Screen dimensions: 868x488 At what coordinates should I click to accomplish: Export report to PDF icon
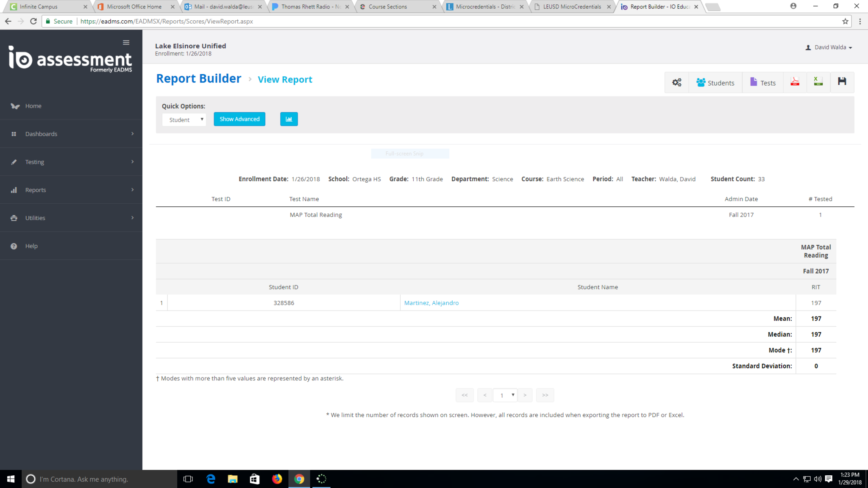point(795,82)
